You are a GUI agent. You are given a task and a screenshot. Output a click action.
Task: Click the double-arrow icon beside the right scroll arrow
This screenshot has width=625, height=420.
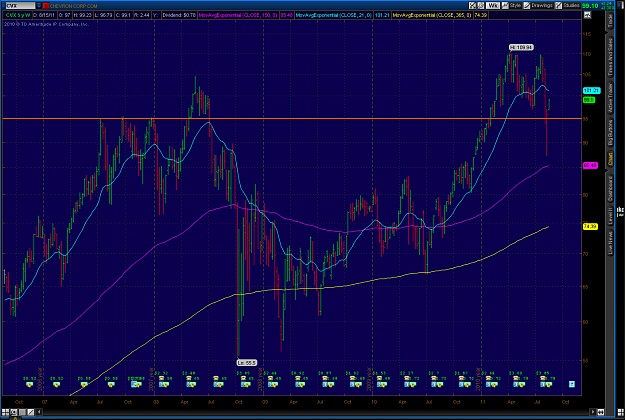click(600, 412)
